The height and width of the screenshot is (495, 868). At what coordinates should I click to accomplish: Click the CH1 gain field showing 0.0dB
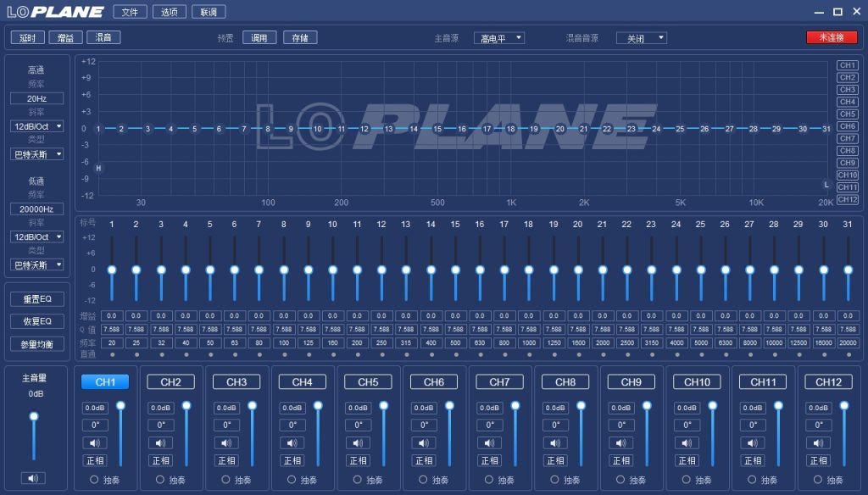(95, 408)
